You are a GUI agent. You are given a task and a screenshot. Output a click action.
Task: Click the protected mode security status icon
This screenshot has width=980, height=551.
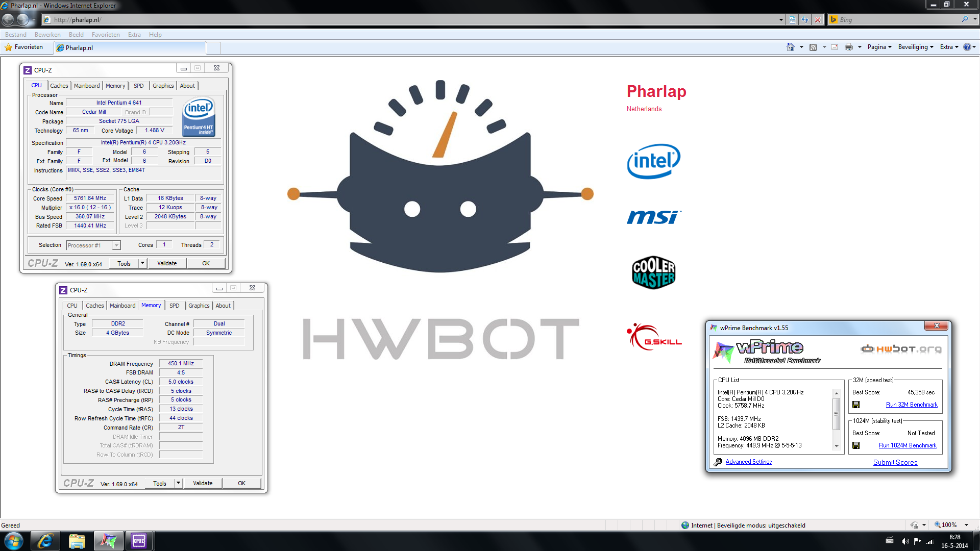click(x=685, y=525)
